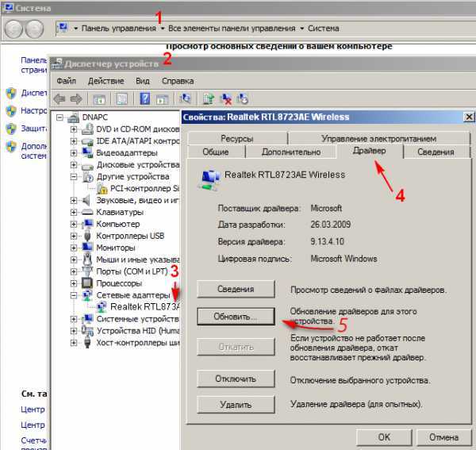The height and width of the screenshot is (450, 476).
Task: Open dropdown arrow after Все элементы панели управления
Action: pyautogui.click(x=301, y=29)
